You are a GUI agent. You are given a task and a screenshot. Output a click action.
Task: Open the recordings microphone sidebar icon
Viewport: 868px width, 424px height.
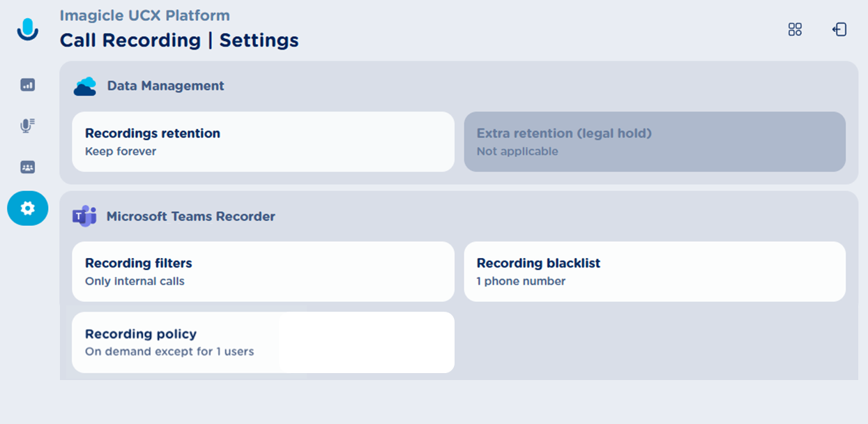(x=28, y=126)
